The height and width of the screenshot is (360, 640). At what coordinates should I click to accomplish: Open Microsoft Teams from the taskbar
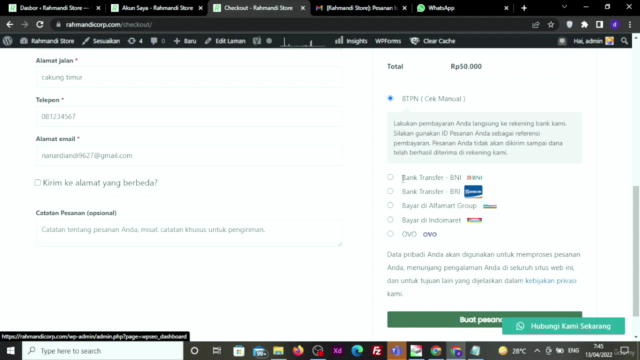(396, 351)
